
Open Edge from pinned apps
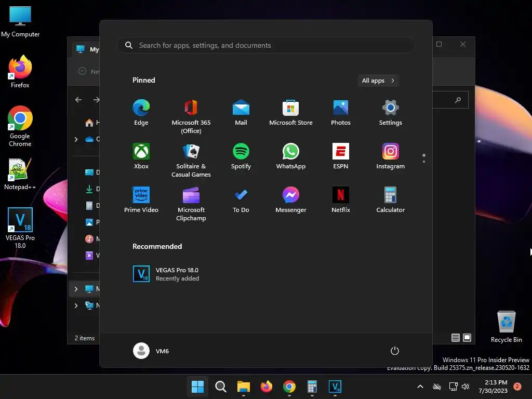click(141, 112)
